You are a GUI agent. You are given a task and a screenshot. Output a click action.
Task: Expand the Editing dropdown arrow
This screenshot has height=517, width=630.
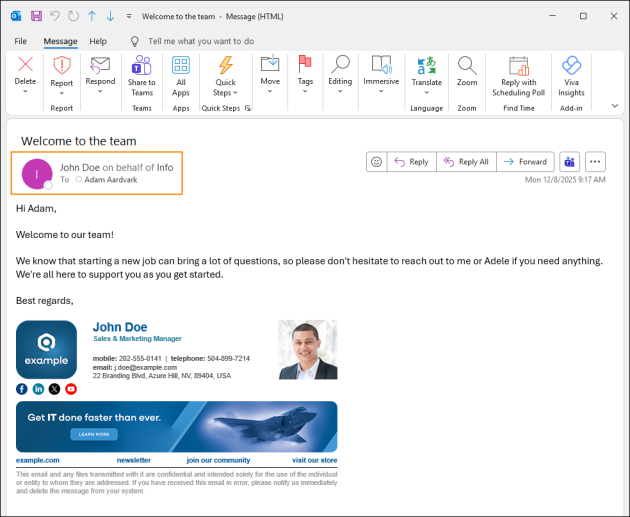tap(340, 91)
